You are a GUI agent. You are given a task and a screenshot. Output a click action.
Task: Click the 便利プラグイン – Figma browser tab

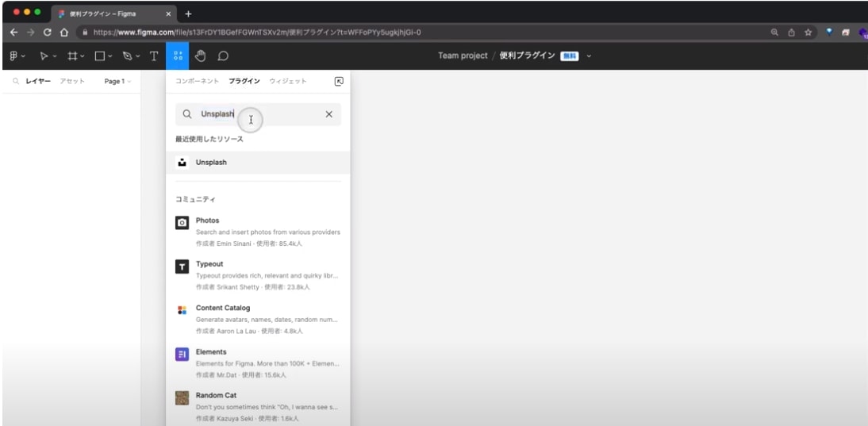(x=113, y=13)
